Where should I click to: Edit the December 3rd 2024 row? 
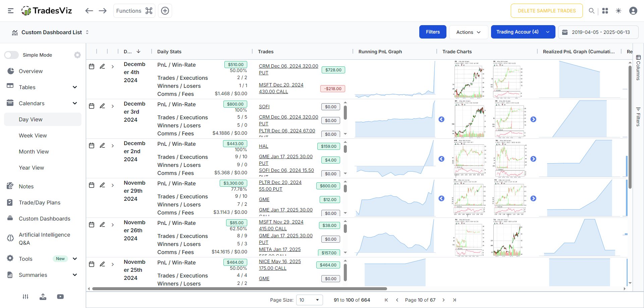pos(102,106)
